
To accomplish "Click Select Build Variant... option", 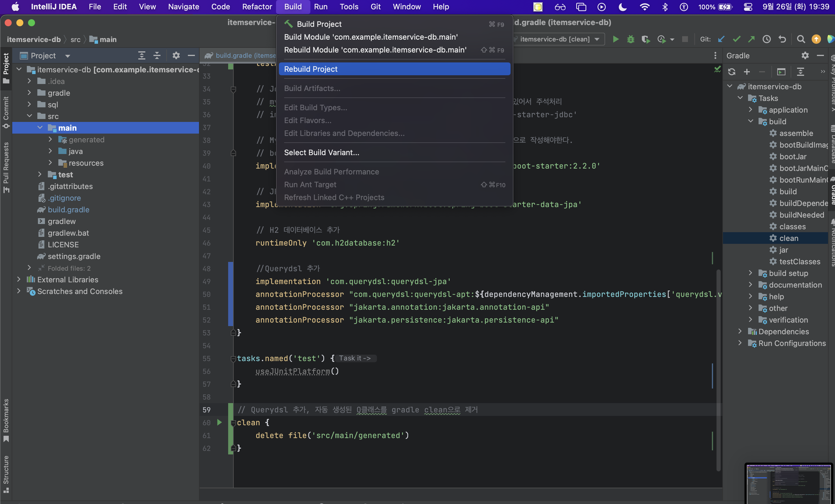I will (x=322, y=153).
